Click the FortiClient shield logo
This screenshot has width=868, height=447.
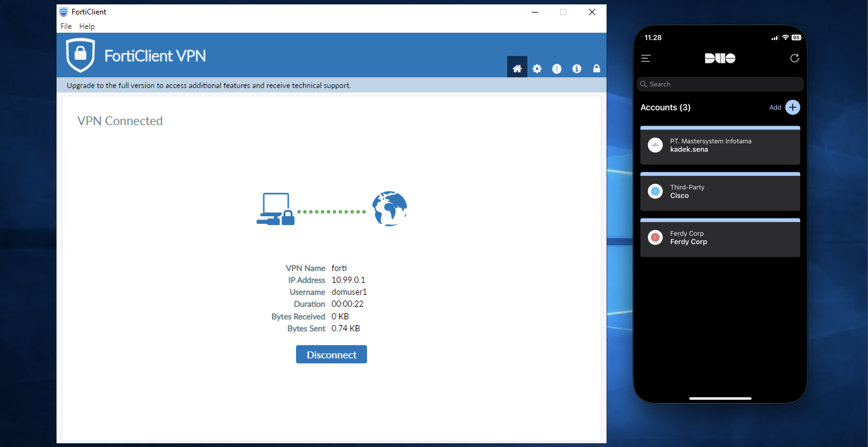80,55
